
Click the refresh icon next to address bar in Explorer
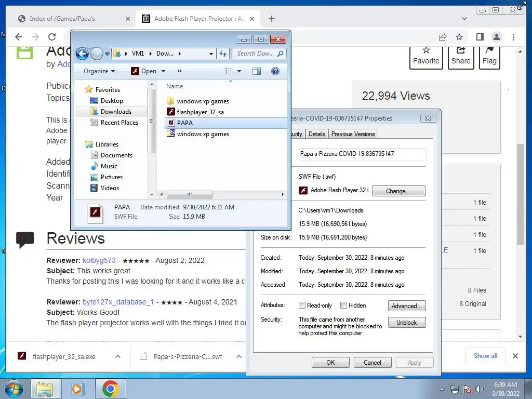223,54
